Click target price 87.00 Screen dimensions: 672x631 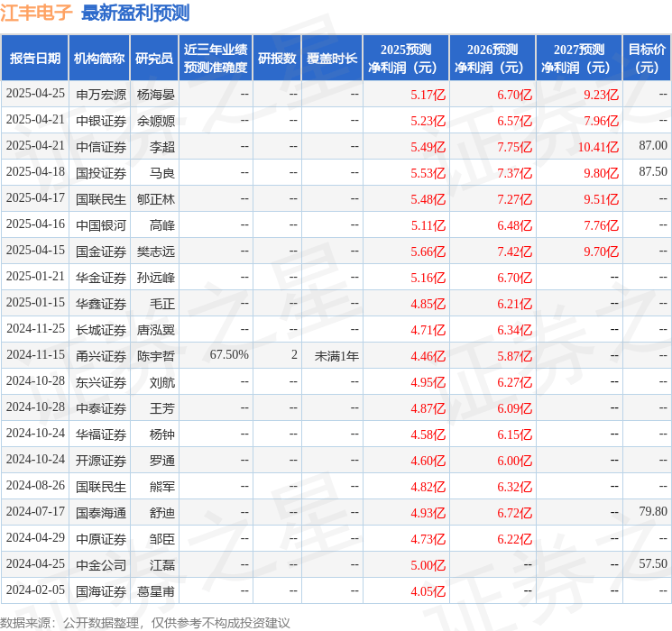point(653,146)
